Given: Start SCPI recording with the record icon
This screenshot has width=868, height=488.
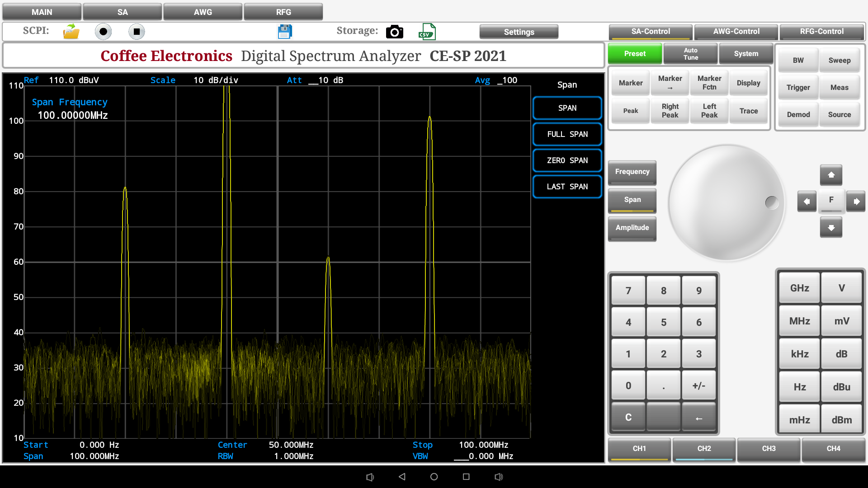Looking at the screenshot, I should point(103,32).
